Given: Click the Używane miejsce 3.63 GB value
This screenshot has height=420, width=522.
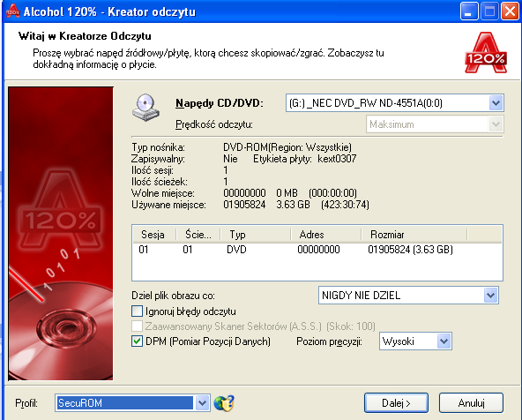Looking at the screenshot, I should [x=293, y=205].
